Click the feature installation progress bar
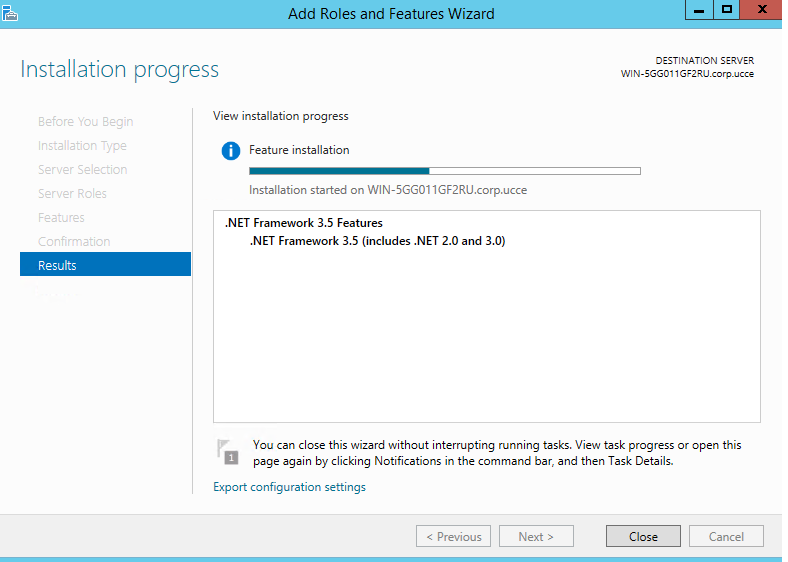This screenshot has height=562, width=788. [x=444, y=171]
